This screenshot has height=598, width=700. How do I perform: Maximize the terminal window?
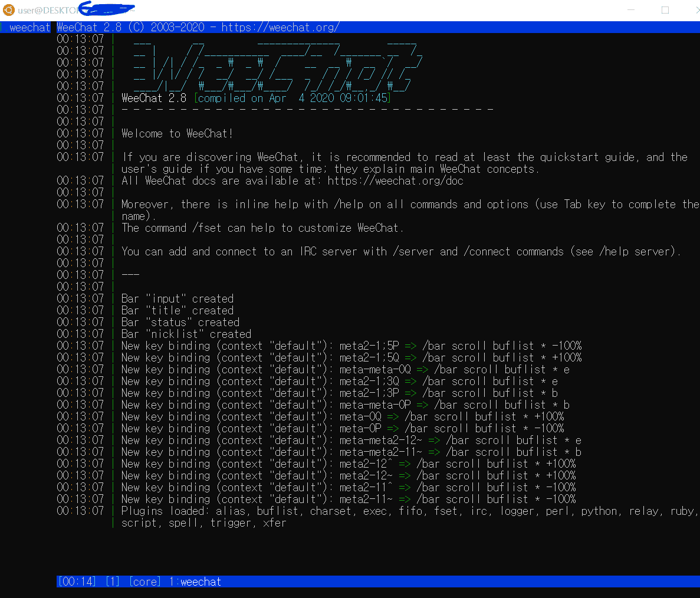665,10
